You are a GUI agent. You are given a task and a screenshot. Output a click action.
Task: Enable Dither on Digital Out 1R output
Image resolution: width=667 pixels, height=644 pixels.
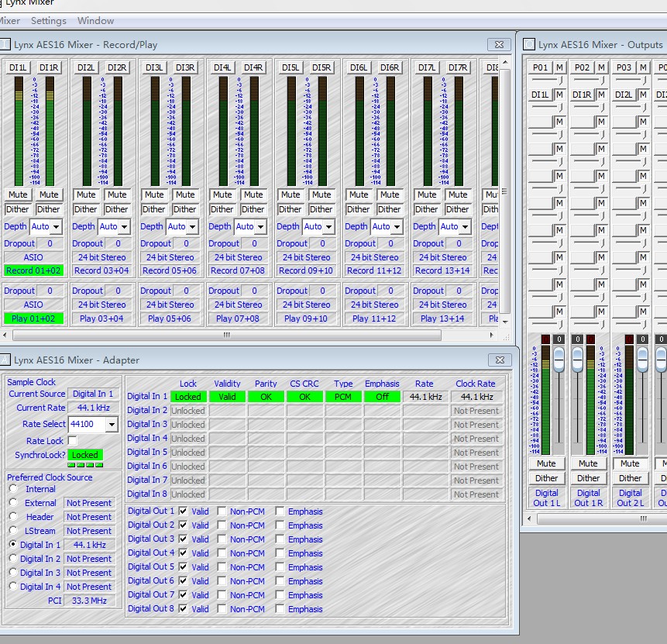click(588, 478)
